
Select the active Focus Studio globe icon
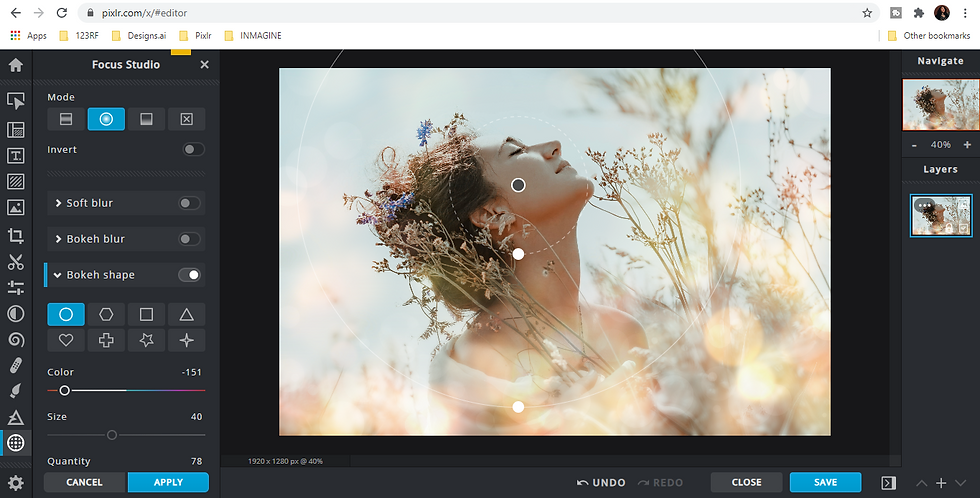click(x=16, y=442)
